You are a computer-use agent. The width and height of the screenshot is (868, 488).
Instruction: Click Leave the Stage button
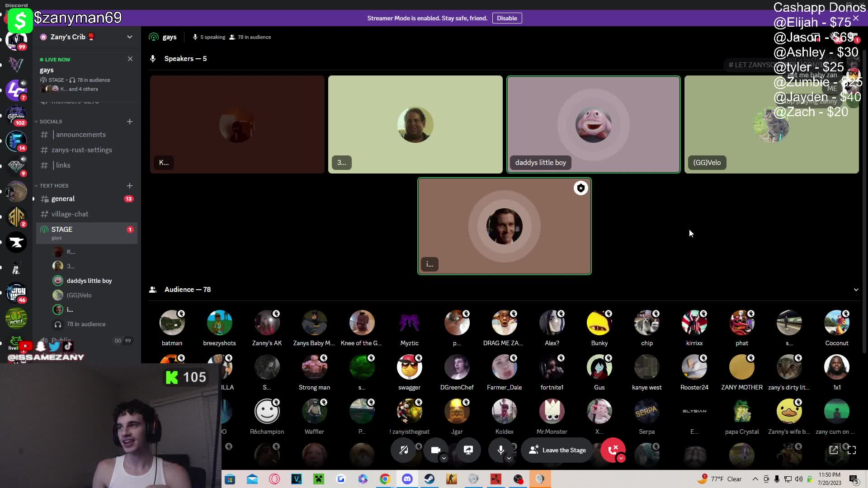557,450
